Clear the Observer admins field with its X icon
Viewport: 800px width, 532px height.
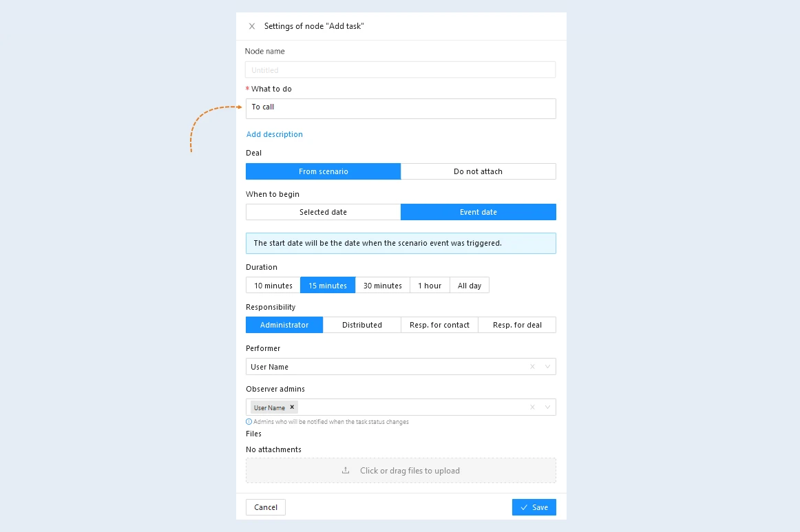pyautogui.click(x=532, y=407)
